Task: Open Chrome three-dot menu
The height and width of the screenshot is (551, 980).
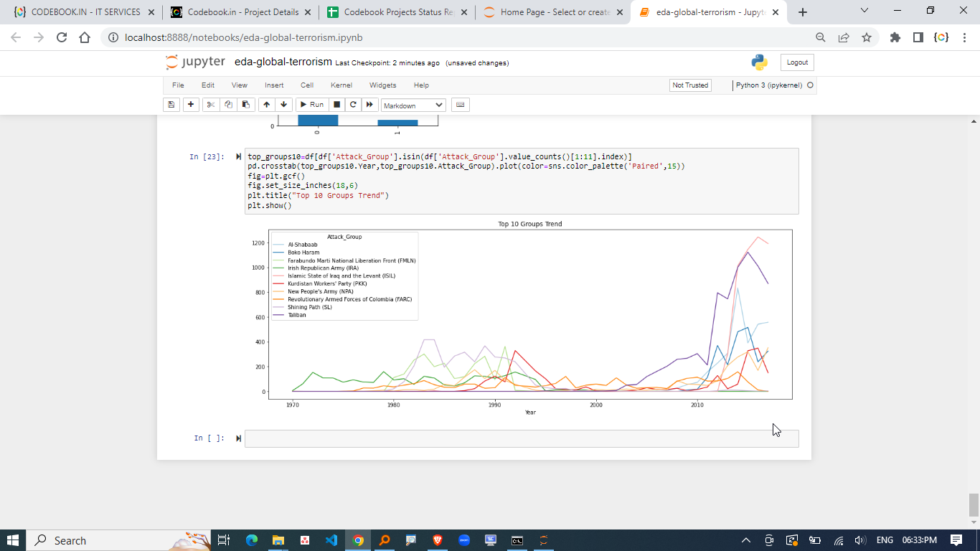Action: [x=965, y=37]
